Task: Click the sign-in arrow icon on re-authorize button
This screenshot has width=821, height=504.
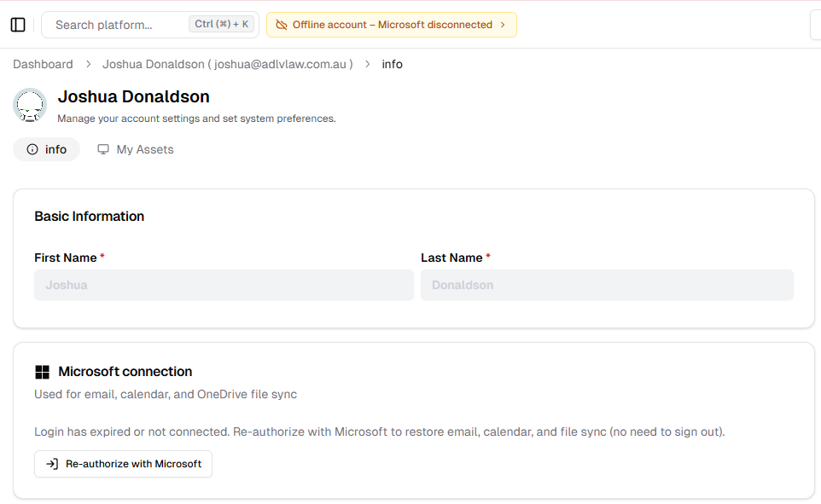Action: click(x=52, y=464)
